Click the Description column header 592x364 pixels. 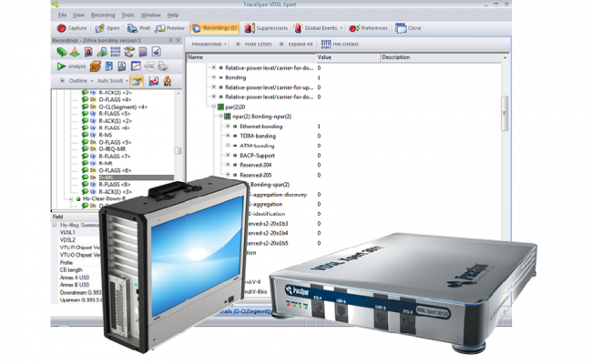coord(441,57)
